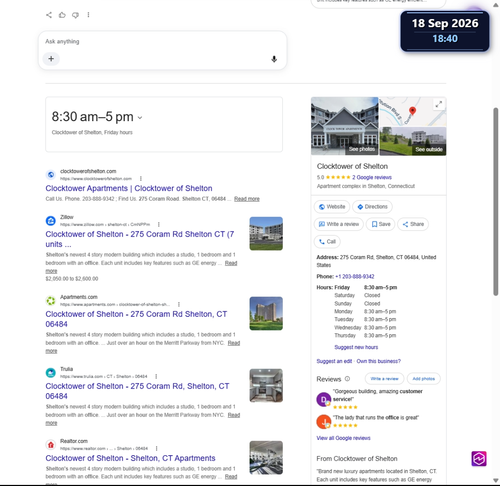Open the Apartments.com result tower thumbnail
Image resolution: width=500 pixels, height=486 pixels.
coord(266,313)
